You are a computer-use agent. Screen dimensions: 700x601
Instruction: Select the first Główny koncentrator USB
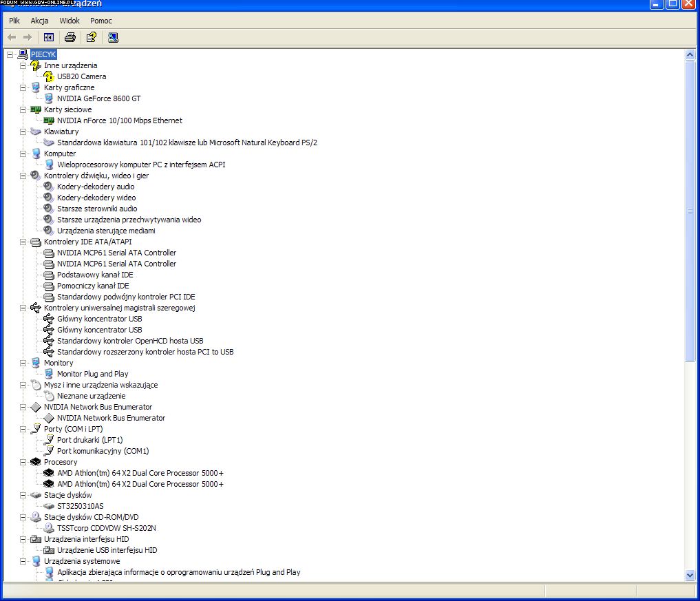coord(100,319)
